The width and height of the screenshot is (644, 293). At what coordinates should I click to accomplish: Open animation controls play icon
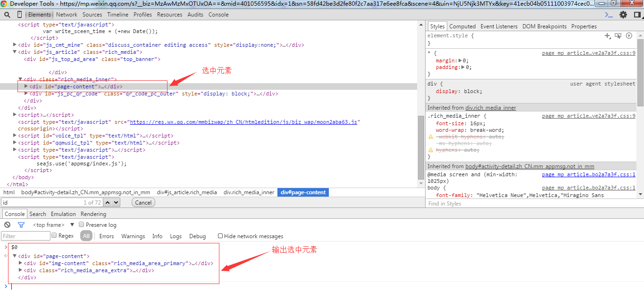point(629,35)
